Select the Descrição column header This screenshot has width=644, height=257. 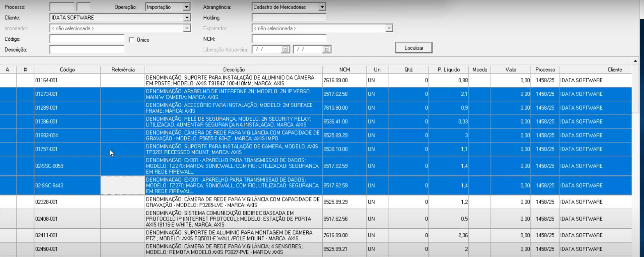coord(233,70)
